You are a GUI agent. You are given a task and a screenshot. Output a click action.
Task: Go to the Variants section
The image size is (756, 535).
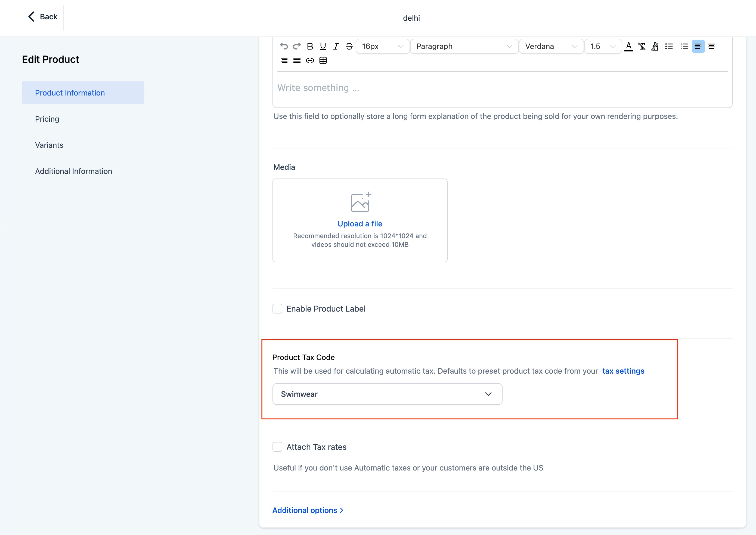coord(49,145)
